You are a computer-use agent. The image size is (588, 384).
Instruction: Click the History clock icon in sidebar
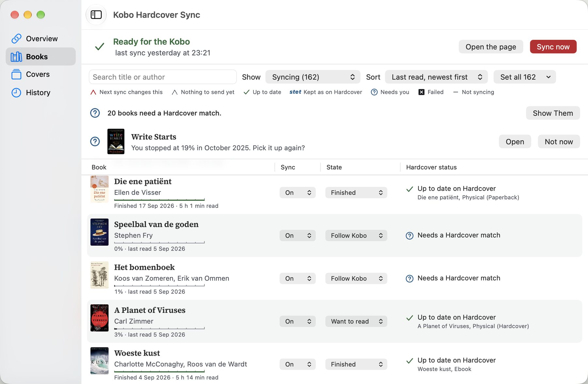pyautogui.click(x=16, y=93)
